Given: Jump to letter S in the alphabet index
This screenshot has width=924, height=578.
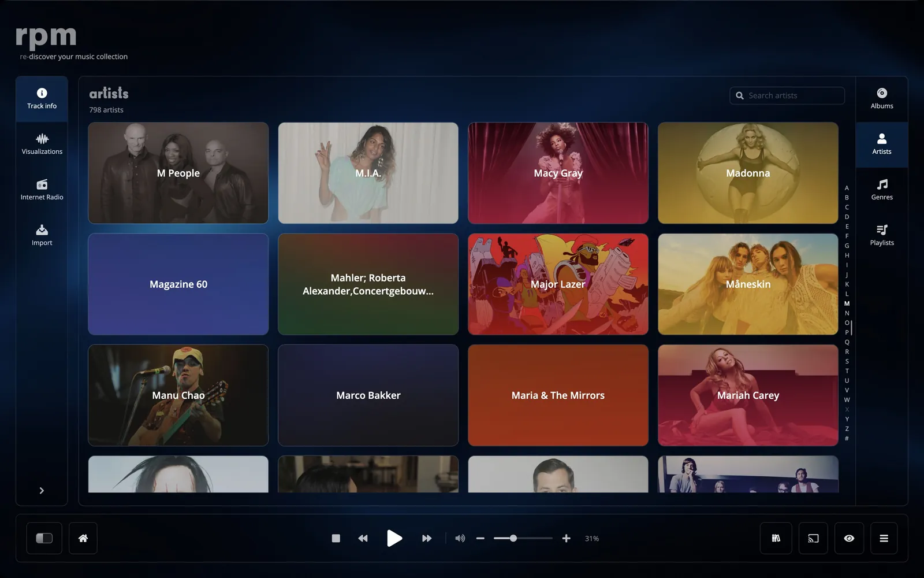Looking at the screenshot, I should (x=847, y=361).
